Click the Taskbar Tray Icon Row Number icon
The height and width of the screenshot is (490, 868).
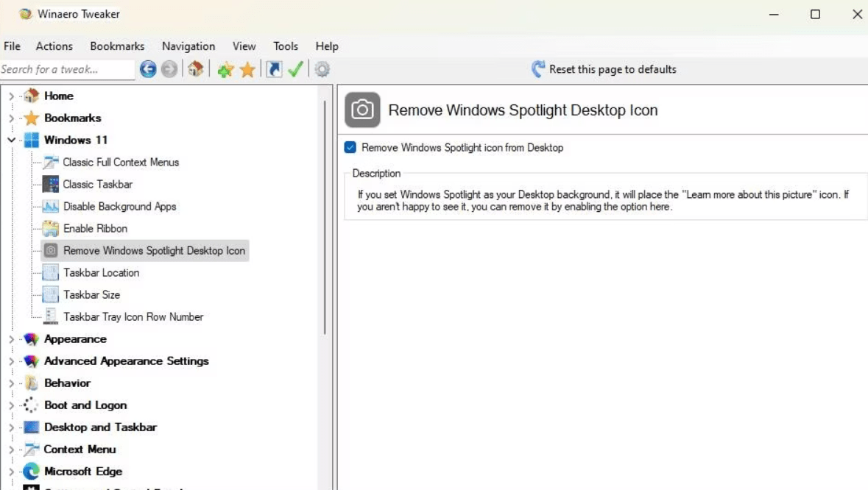[51, 316]
